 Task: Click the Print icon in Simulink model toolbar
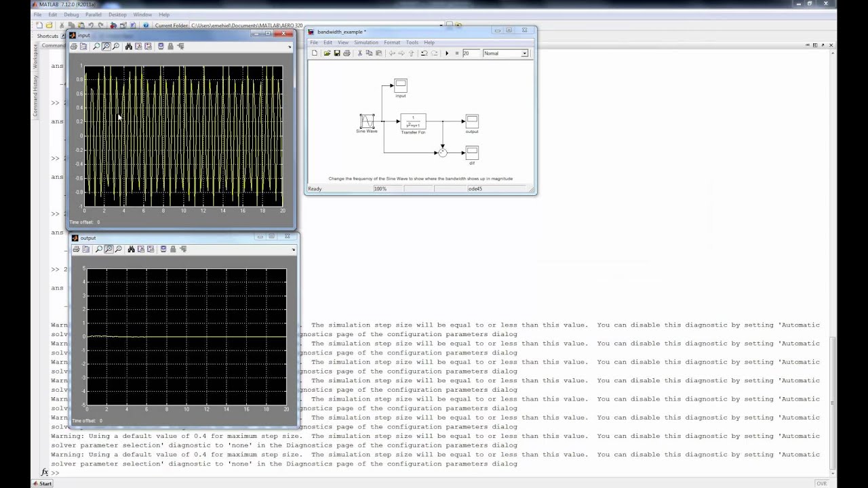tap(347, 53)
